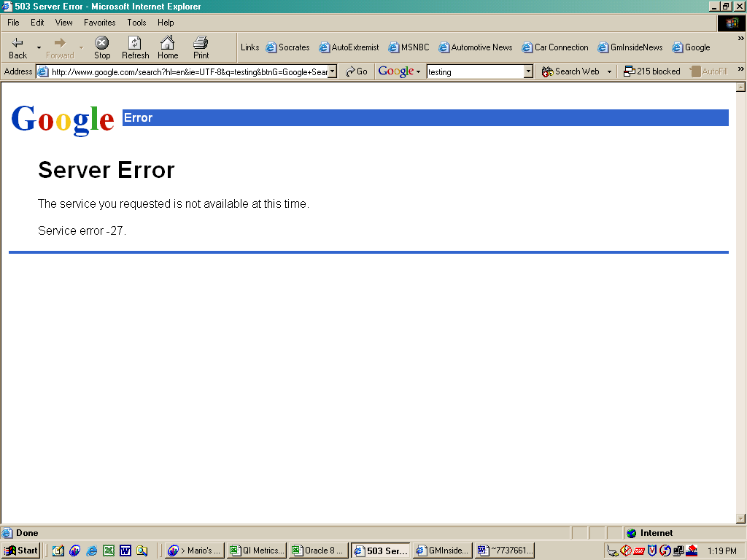Screen dimensions: 747x560
Task: Click the 'Service error -27.' text
Action: tap(82, 230)
